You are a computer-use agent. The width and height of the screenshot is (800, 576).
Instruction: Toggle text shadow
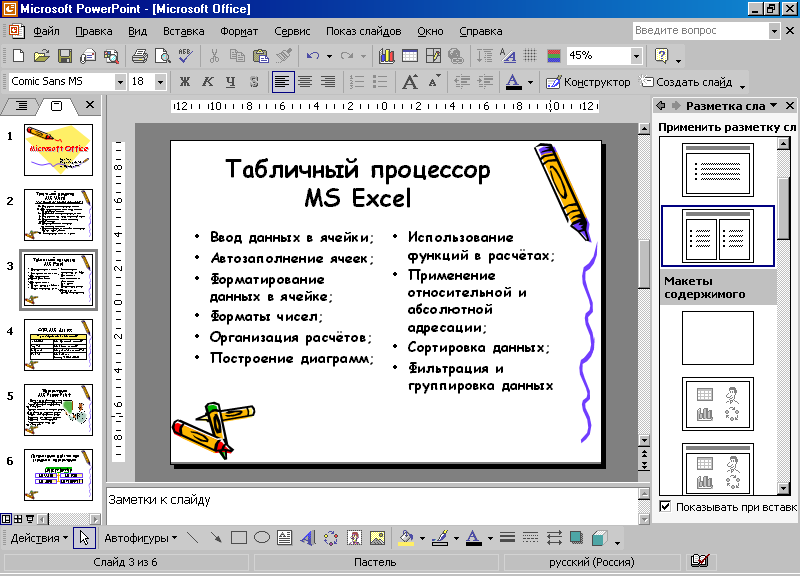254,82
